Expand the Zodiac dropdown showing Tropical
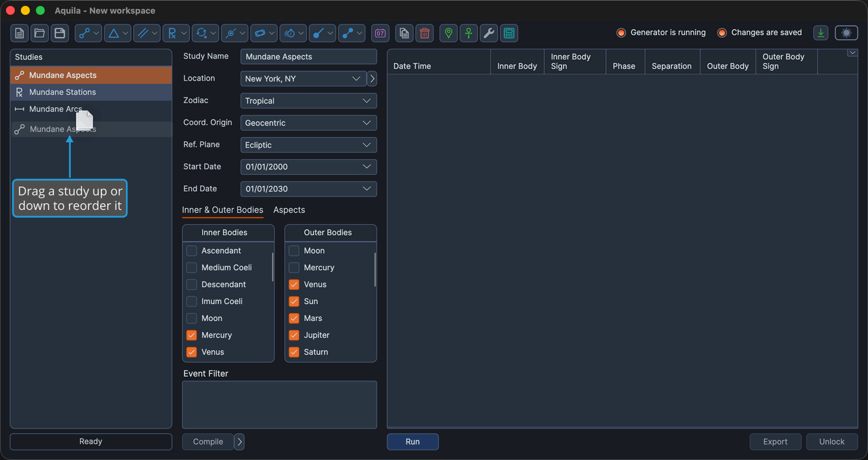The height and width of the screenshot is (460, 868). [x=309, y=101]
